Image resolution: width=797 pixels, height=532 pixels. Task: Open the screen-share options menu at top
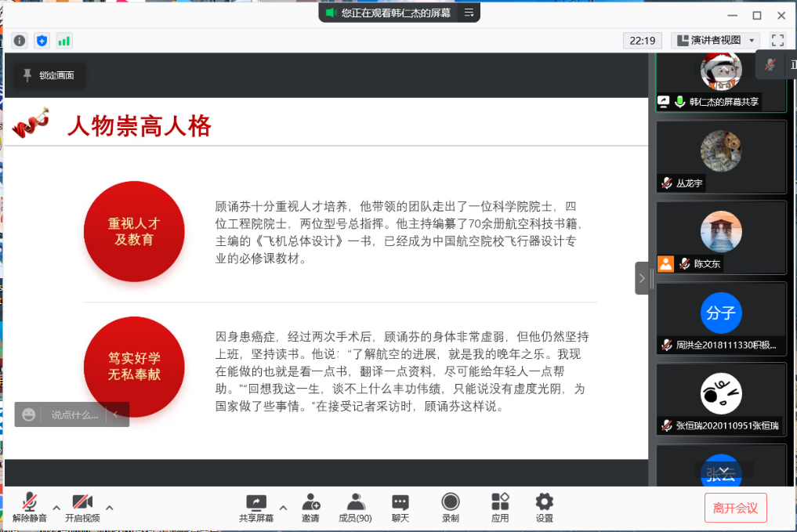tap(469, 13)
